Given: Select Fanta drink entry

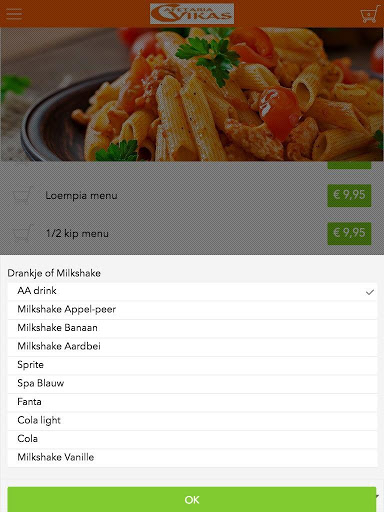Looking at the screenshot, I should point(192,402).
